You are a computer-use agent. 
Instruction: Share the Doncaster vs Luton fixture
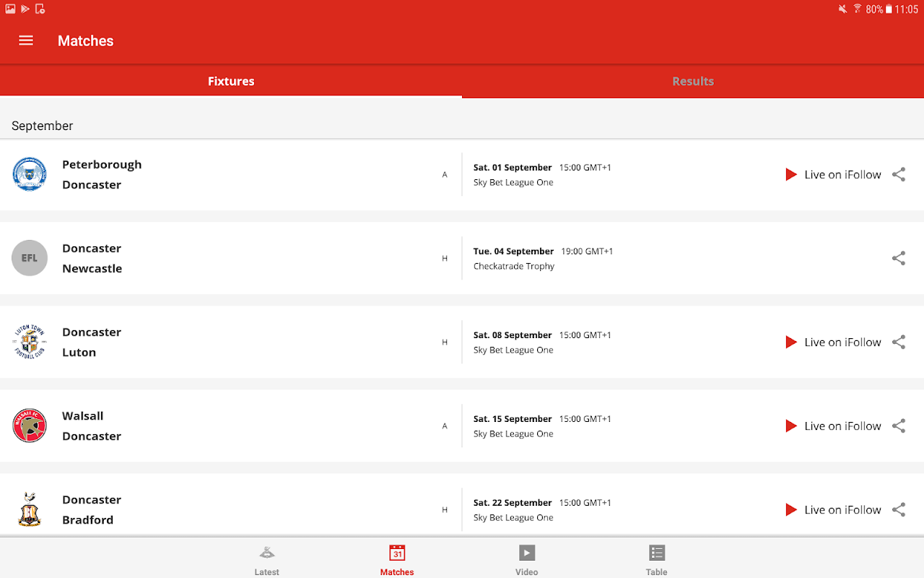(x=899, y=342)
